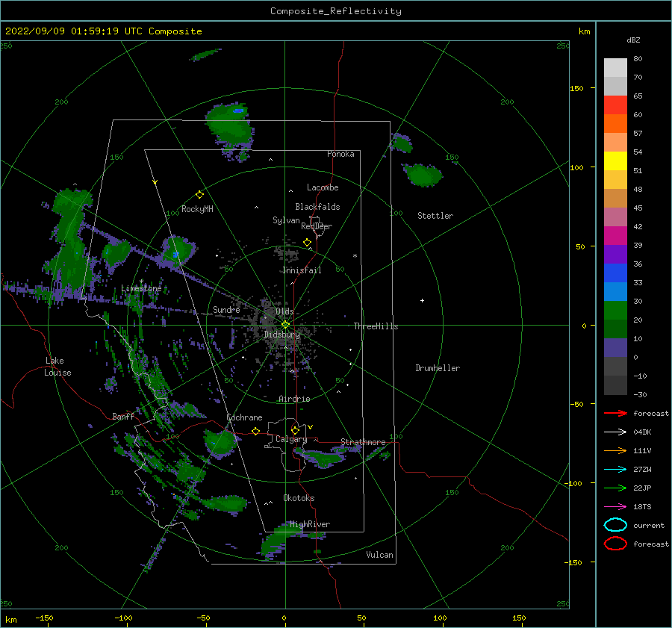672x628 pixels.
Task: Click the lightest gray 80 dBZ swatch
Action: (615, 67)
